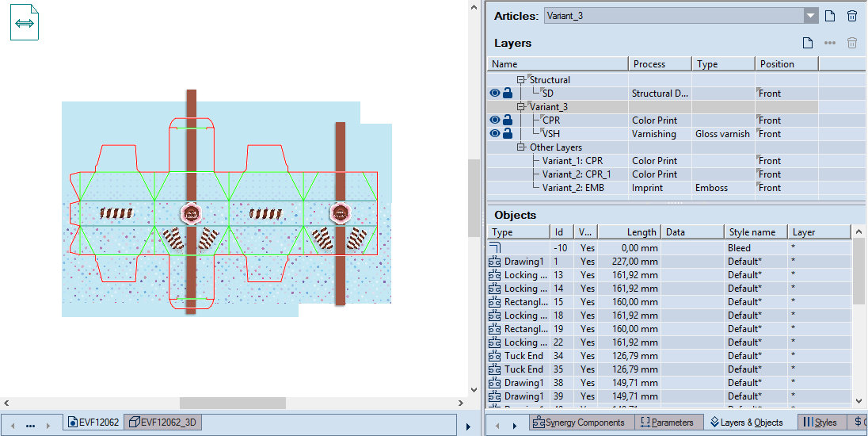868x436 pixels.
Task: Toggle visibility of the CPR layer
Action: point(495,120)
